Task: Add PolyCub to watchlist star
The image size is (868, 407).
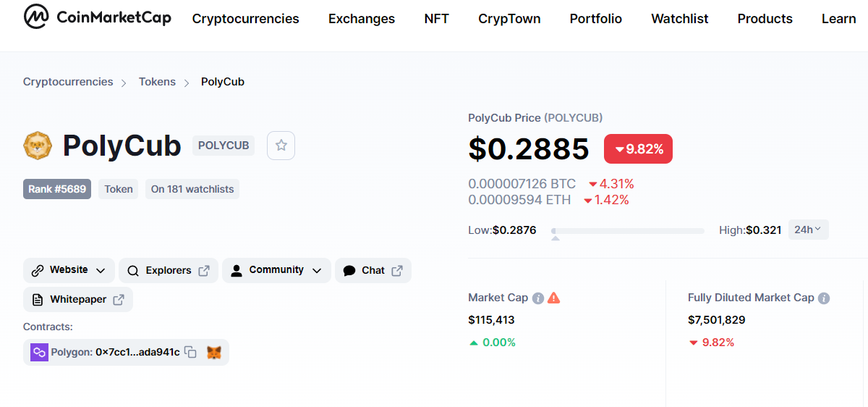Action: (x=281, y=146)
